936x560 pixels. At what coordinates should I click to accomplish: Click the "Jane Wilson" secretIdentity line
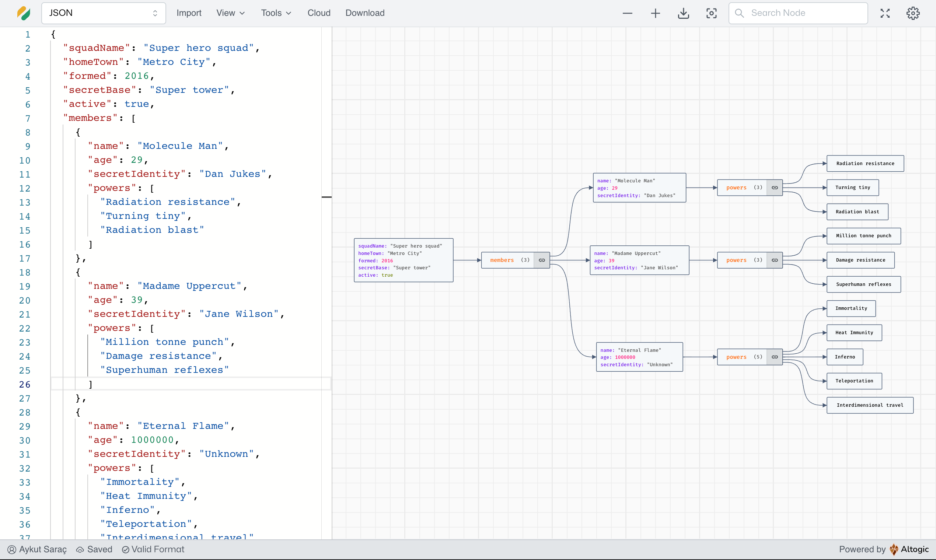(186, 314)
